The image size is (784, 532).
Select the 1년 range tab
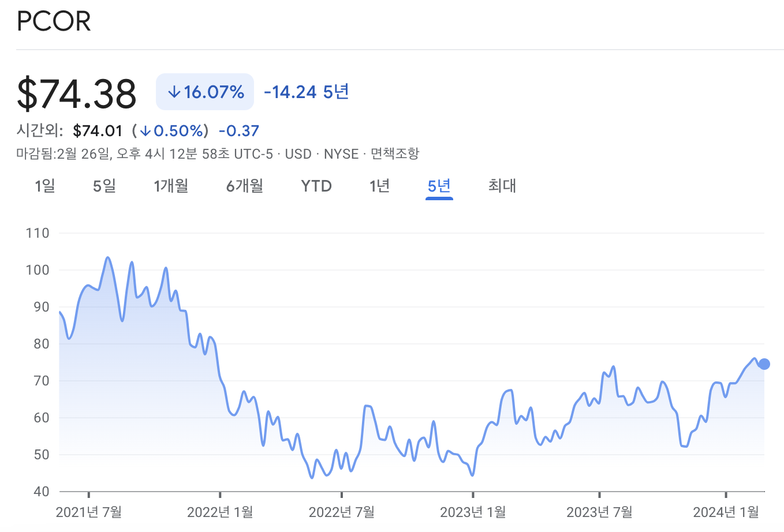380,186
